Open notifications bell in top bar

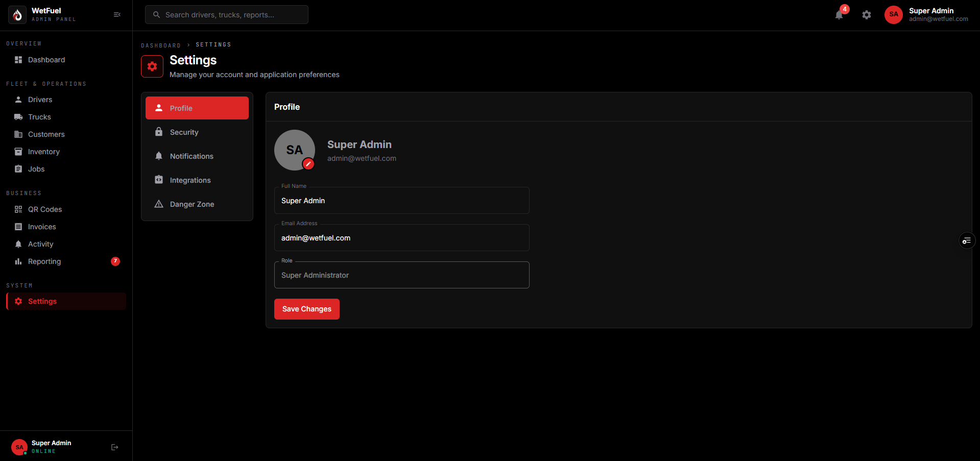point(839,15)
